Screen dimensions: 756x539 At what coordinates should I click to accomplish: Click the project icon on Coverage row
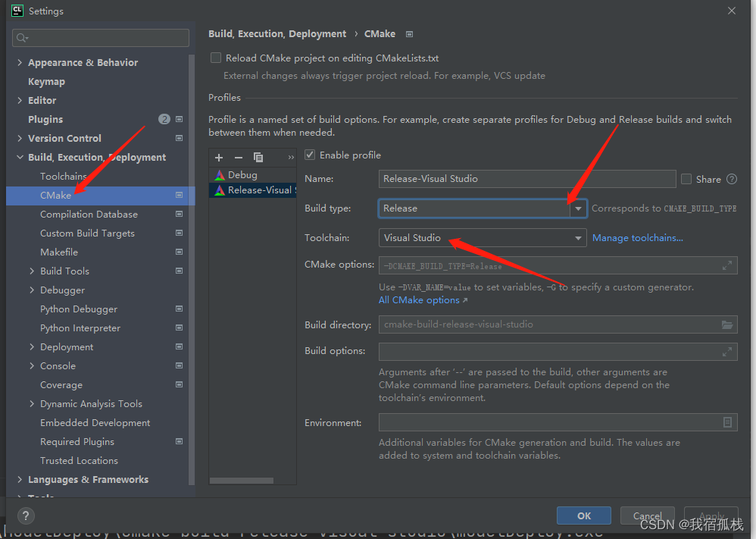point(179,384)
